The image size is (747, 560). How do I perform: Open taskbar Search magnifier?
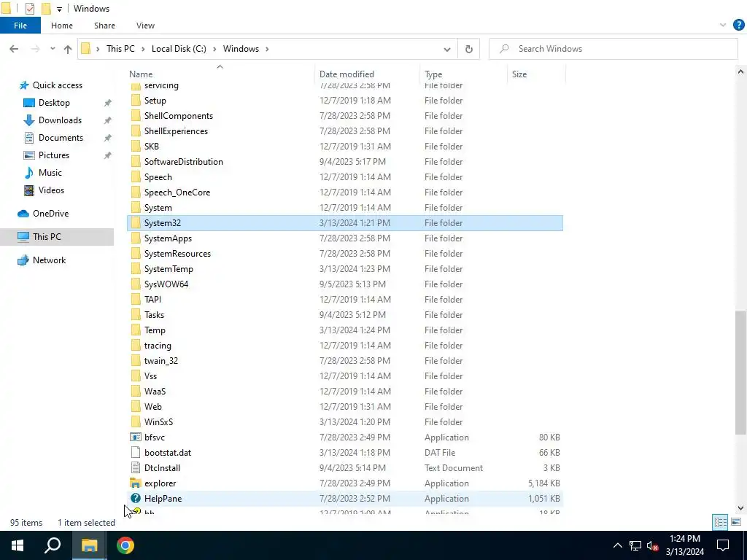53,545
